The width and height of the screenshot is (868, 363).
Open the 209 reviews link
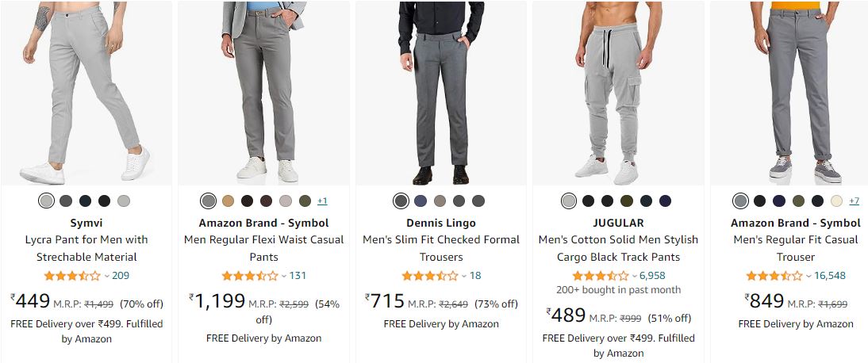click(x=121, y=276)
